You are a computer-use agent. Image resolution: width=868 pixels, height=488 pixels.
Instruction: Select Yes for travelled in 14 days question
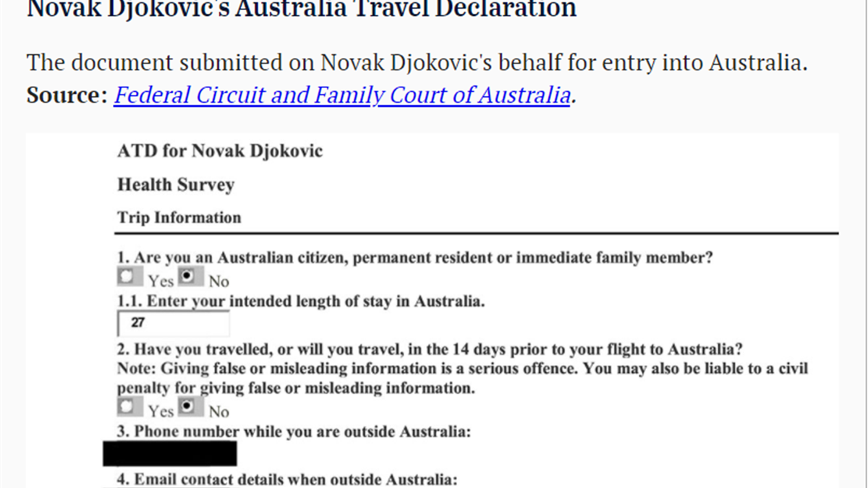[127, 408]
